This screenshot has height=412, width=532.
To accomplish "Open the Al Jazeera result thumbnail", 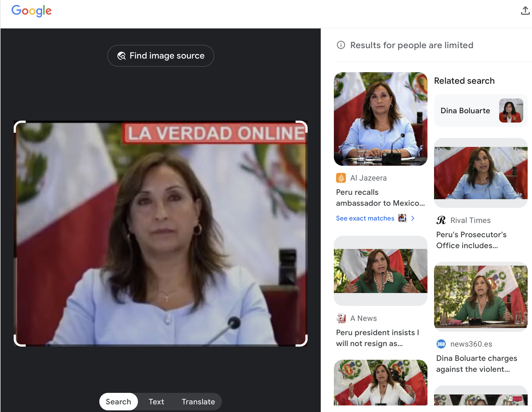I will click(x=380, y=119).
